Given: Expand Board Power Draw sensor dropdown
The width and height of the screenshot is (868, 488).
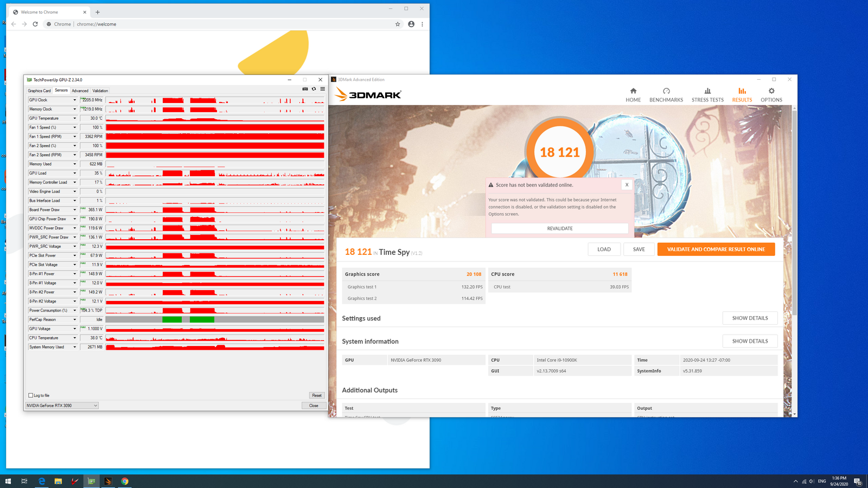Looking at the screenshot, I should tap(75, 210).
